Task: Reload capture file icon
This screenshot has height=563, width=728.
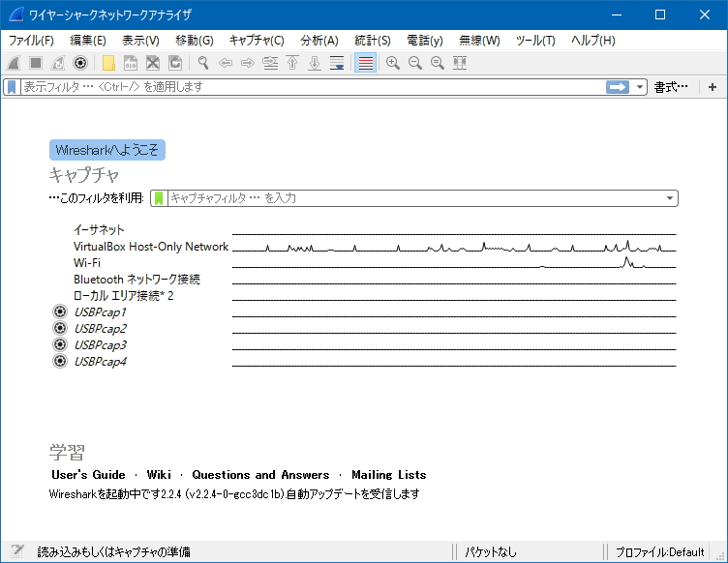Action: click(x=175, y=63)
